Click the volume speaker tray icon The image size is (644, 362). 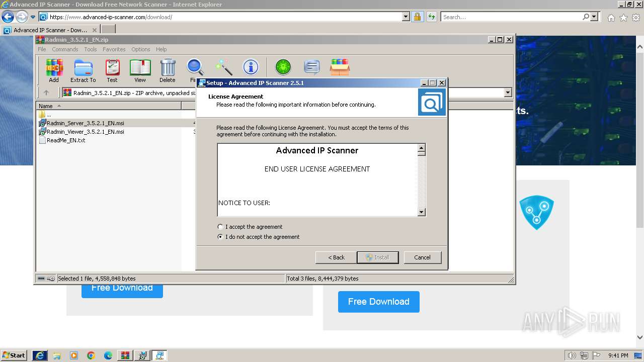572,355
